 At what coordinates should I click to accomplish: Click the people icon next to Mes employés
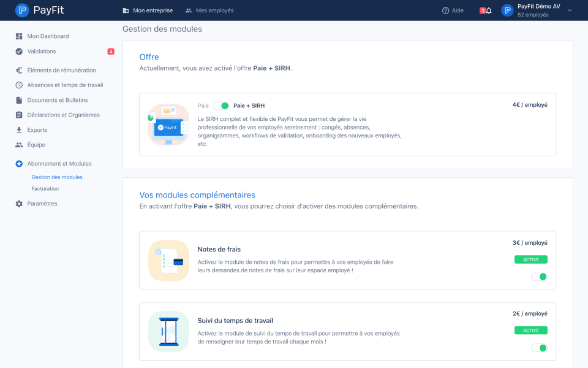click(x=189, y=10)
